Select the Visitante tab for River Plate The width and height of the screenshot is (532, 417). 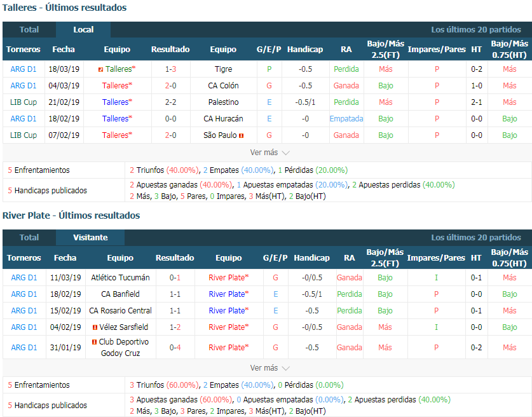click(90, 238)
